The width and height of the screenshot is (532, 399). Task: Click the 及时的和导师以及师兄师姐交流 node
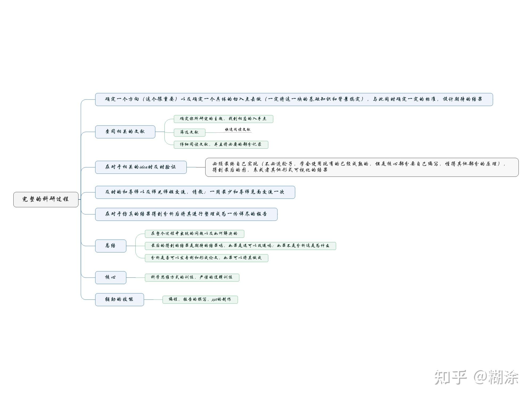click(x=195, y=192)
